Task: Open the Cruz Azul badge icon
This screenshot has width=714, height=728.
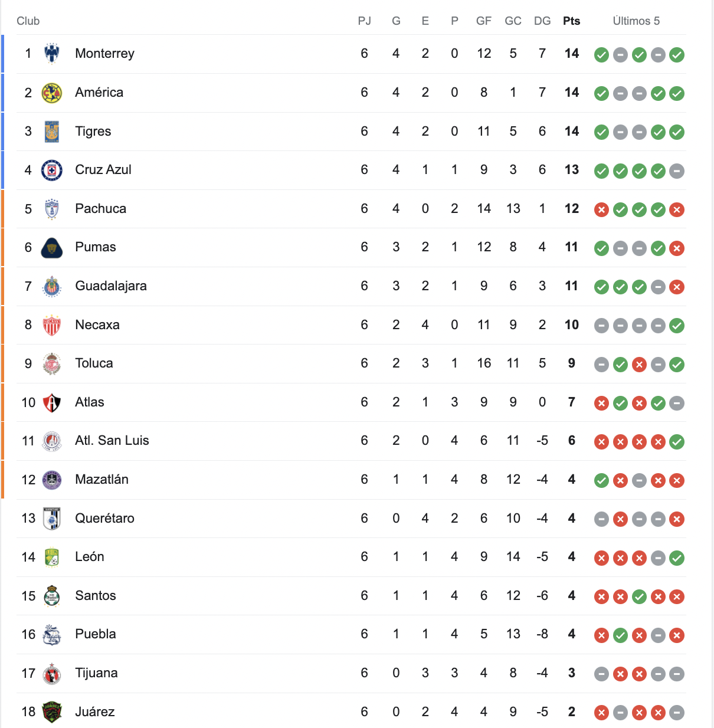Action: click(x=52, y=170)
